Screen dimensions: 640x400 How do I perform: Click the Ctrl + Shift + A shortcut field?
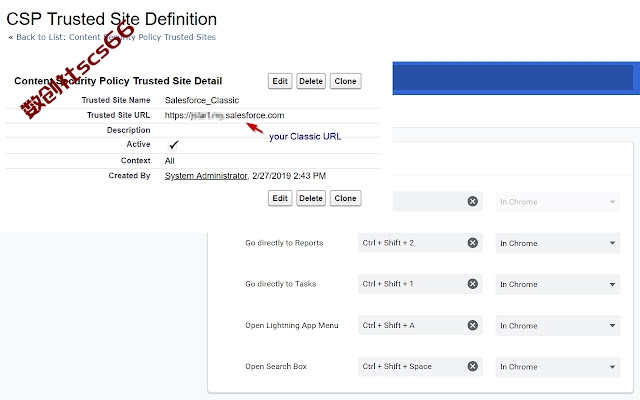point(420,325)
